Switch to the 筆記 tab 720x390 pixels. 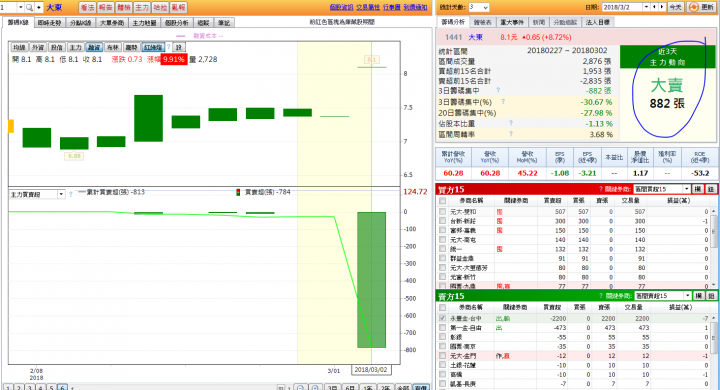(224, 23)
